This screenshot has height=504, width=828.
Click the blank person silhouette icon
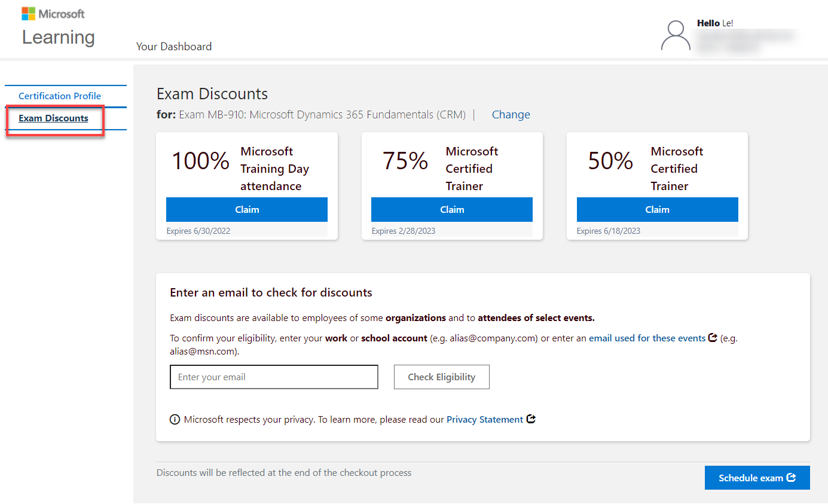click(x=675, y=35)
